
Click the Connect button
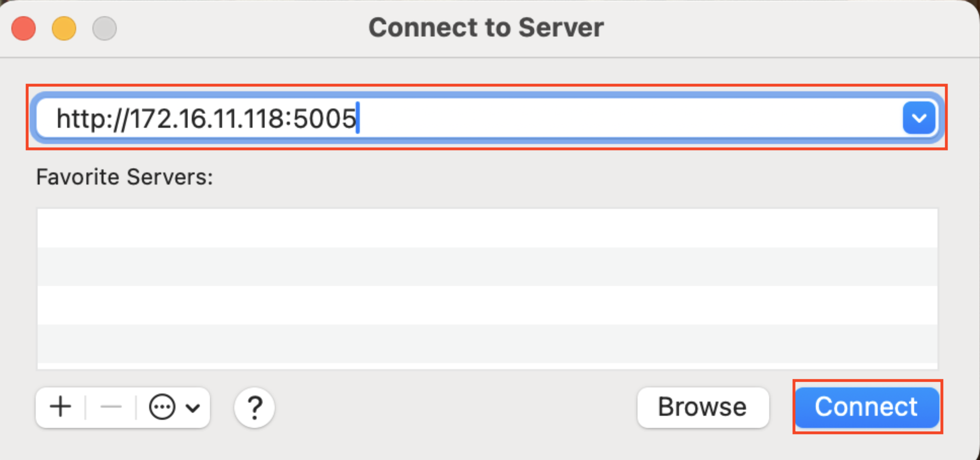pyautogui.click(x=867, y=407)
